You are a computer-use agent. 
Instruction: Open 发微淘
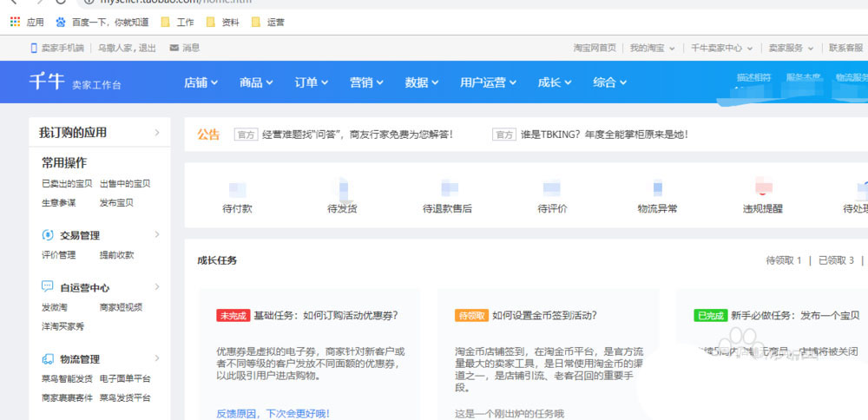click(54, 307)
